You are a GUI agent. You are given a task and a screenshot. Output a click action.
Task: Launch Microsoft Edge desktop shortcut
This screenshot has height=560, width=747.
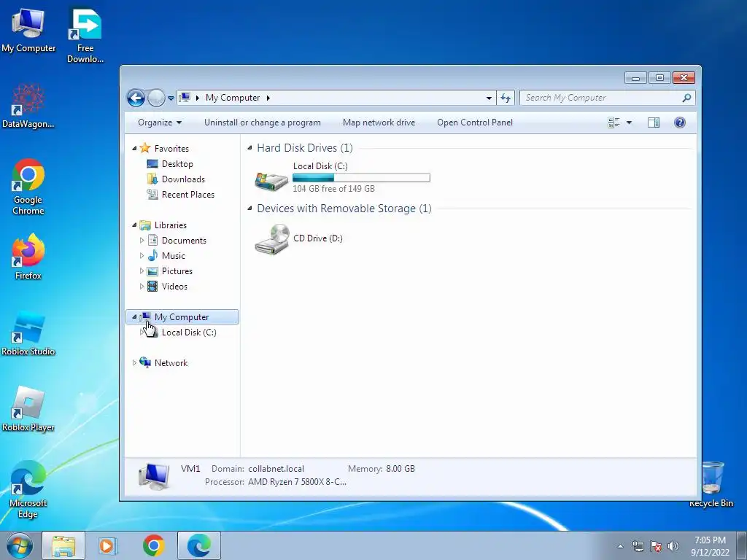[x=28, y=489]
